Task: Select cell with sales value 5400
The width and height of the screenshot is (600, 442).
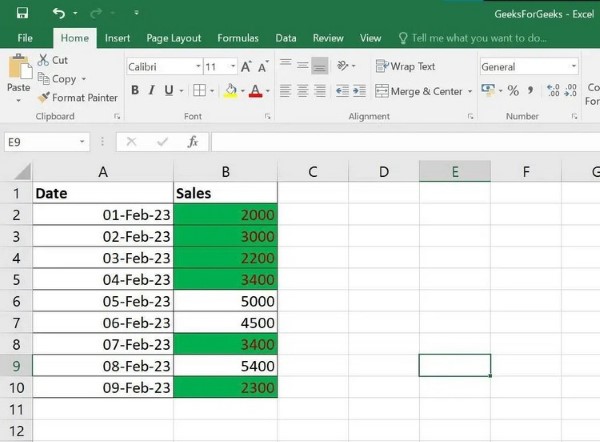Action: [225, 366]
